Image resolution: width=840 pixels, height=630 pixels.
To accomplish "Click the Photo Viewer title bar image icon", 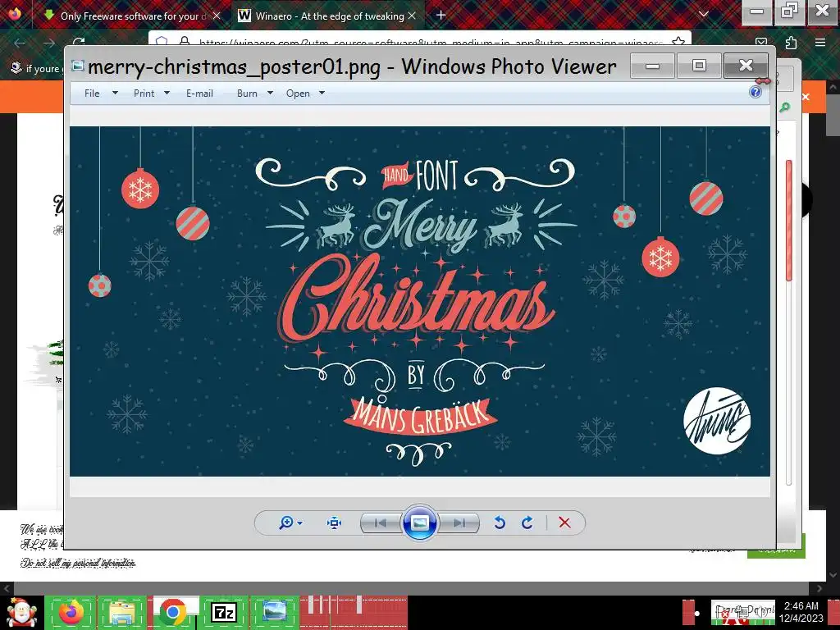I will pos(78,66).
